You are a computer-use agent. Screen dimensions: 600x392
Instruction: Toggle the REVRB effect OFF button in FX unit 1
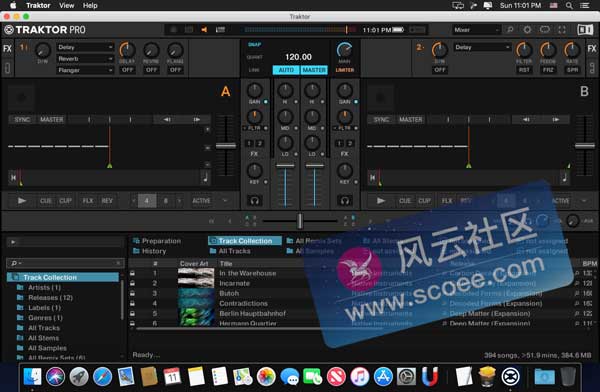(151, 70)
